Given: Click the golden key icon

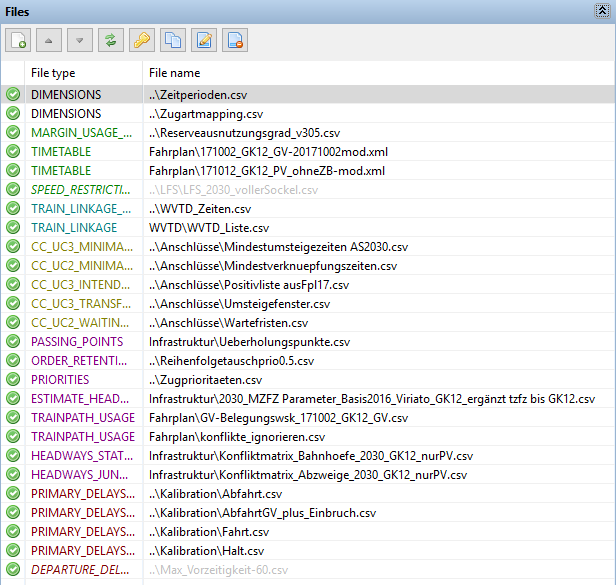Looking at the screenshot, I should point(142,40).
